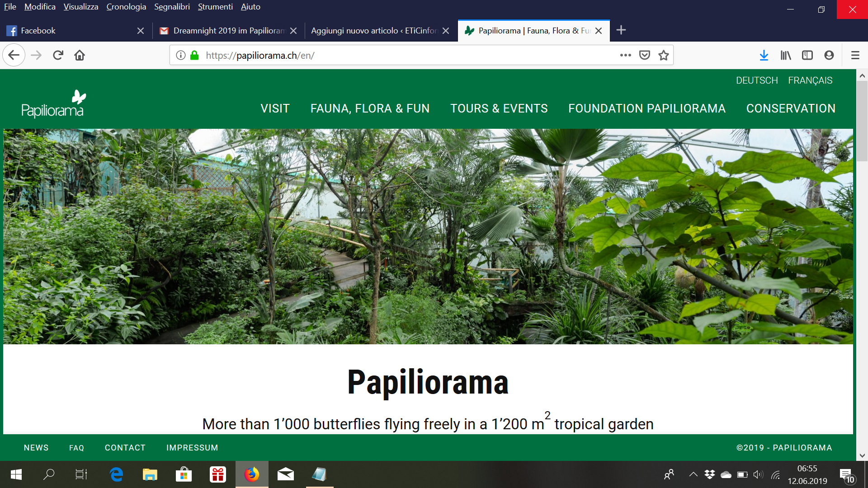Viewport: 868px width, 488px height.
Task: Click the Papiliorama butterfly logo
Action: tap(53, 104)
